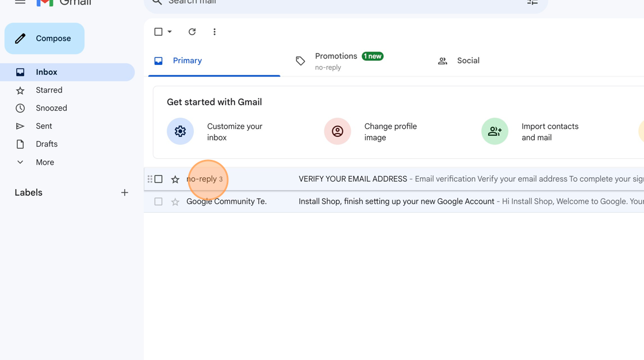This screenshot has height=360, width=644.
Task: Open search options filter icon
Action: click(532, 2)
